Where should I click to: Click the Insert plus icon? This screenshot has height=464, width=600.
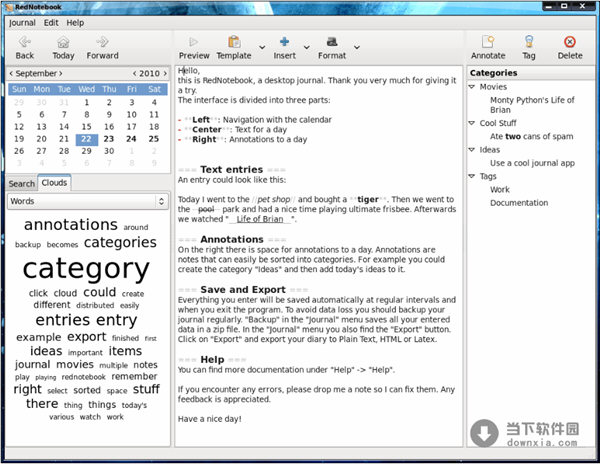click(x=284, y=41)
